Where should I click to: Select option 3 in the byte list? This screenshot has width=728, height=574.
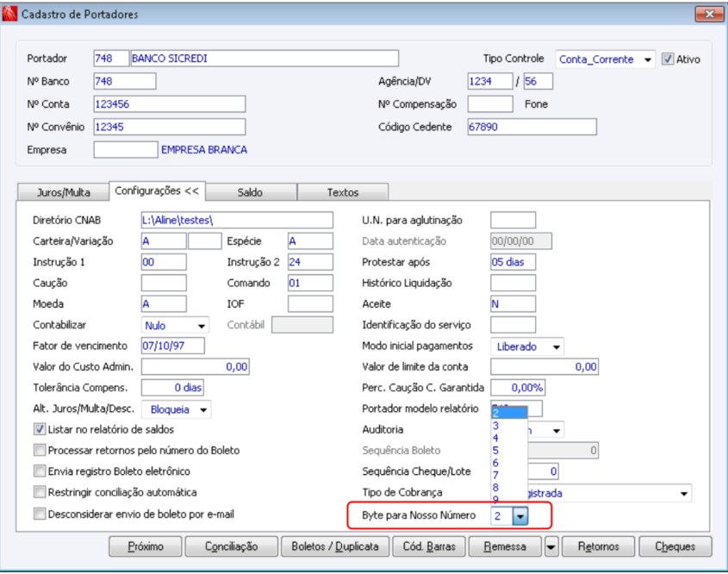[x=509, y=426]
